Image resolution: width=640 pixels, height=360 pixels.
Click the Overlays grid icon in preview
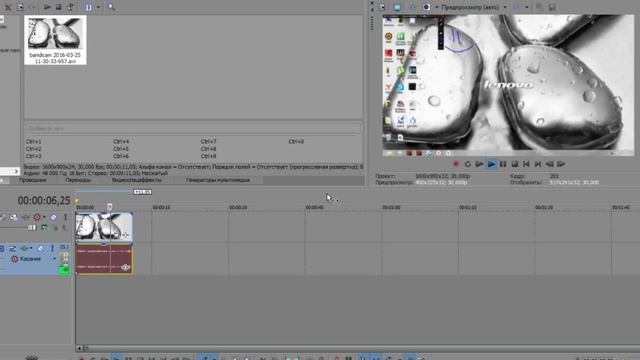pyautogui.click(x=516, y=7)
